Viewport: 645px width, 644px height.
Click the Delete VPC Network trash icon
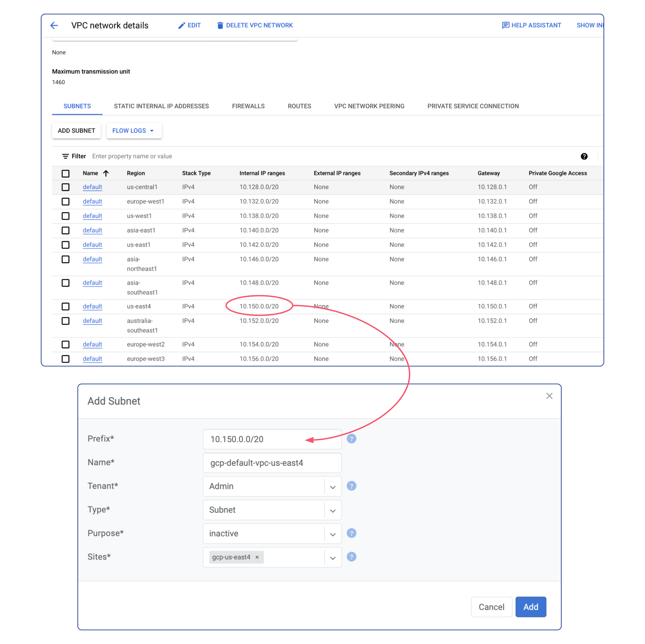(x=220, y=25)
